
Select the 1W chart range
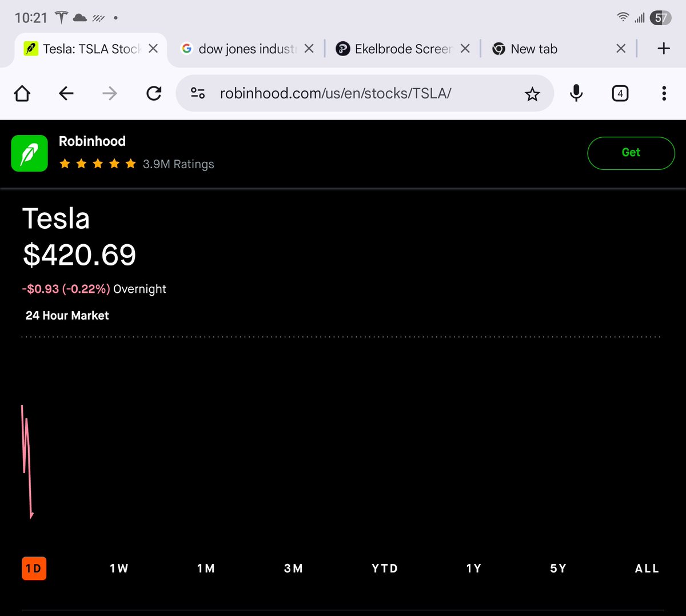[x=119, y=569]
